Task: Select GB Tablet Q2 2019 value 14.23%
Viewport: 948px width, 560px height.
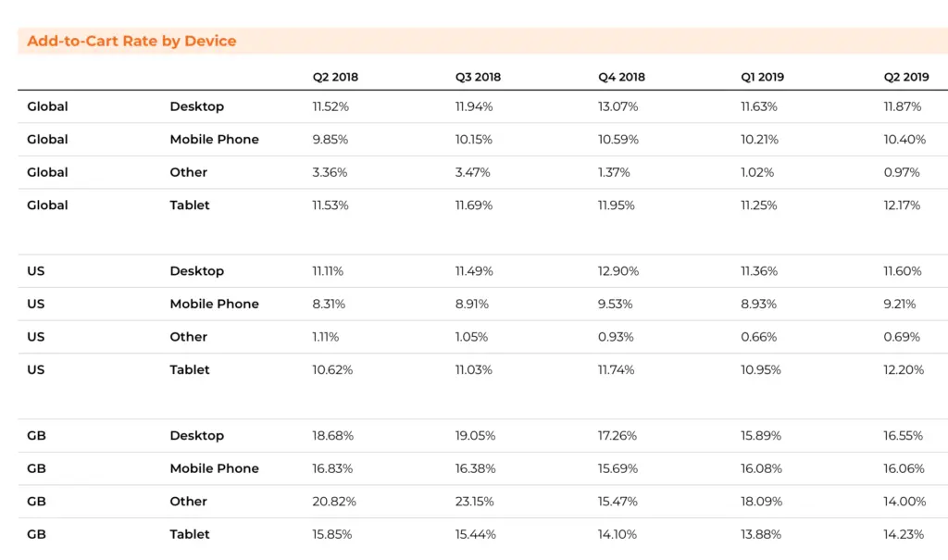Action: [904, 534]
